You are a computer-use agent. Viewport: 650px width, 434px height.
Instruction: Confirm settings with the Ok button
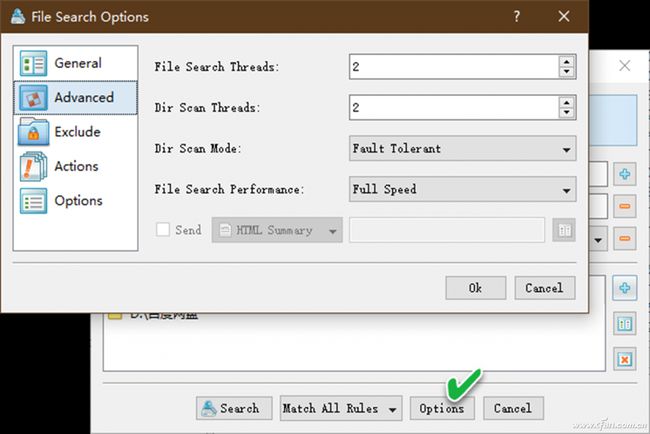pos(475,288)
